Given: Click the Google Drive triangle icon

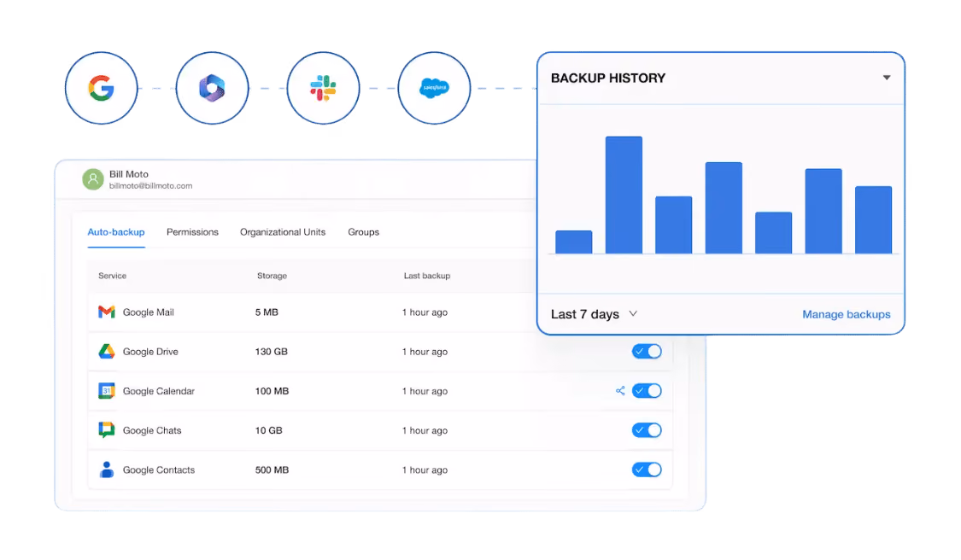Looking at the screenshot, I should tap(107, 351).
